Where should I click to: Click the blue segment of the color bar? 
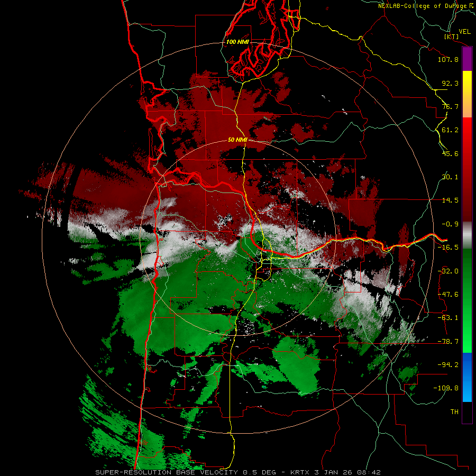[x=467, y=377]
